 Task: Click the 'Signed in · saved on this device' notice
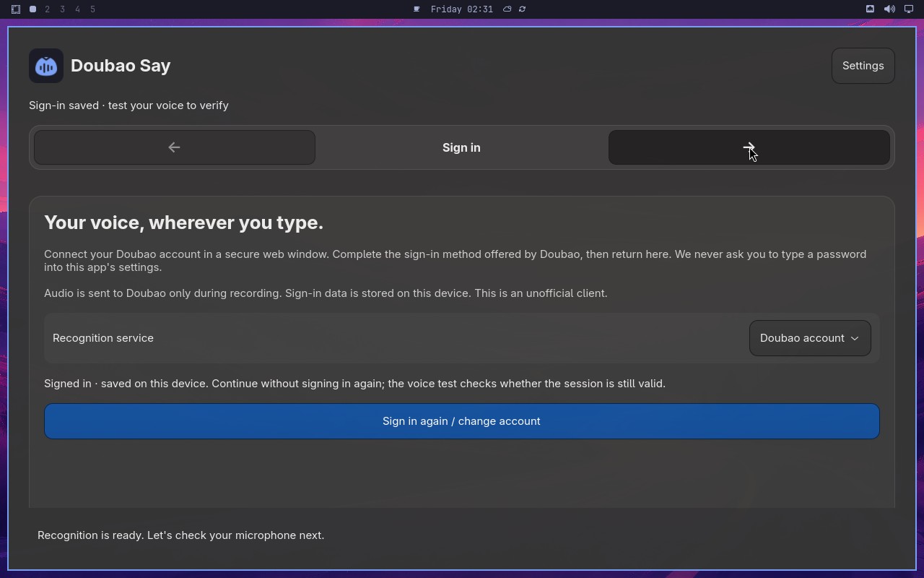(x=354, y=384)
